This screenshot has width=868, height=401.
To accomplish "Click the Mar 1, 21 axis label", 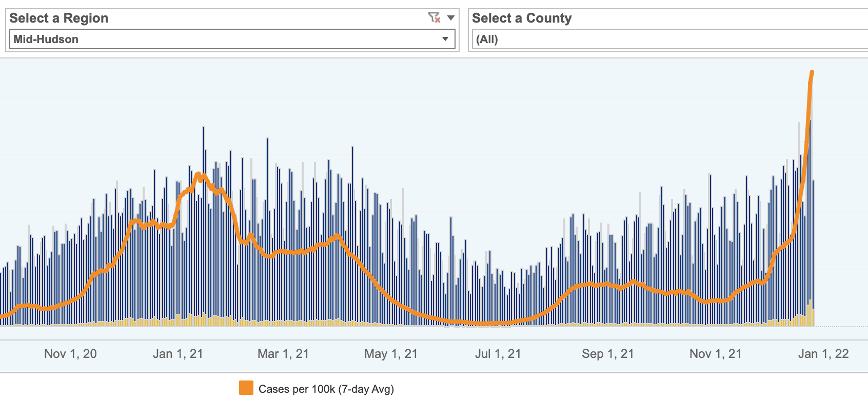I will point(283,354).
